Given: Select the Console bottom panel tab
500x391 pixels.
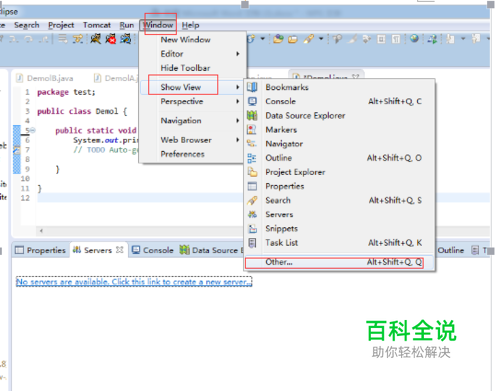Looking at the screenshot, I should point(153,250).
